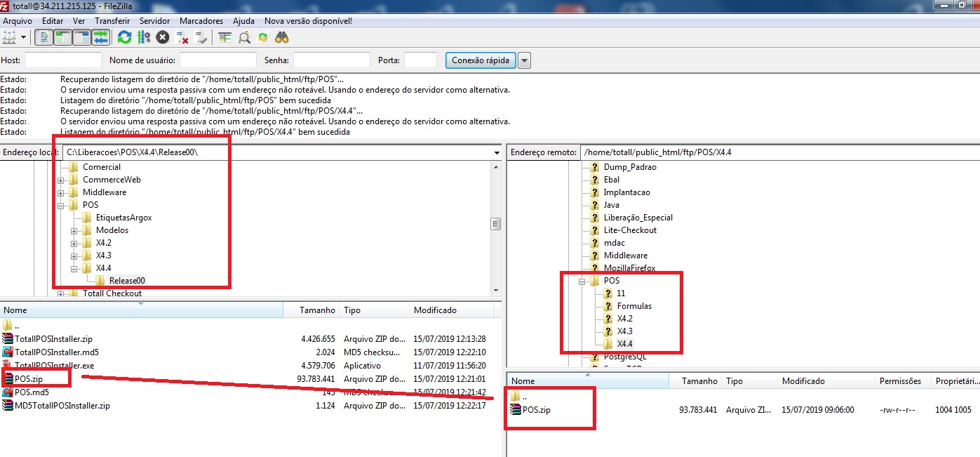
Task: Collapse the local POS folder node
Action: click(61, 205)
